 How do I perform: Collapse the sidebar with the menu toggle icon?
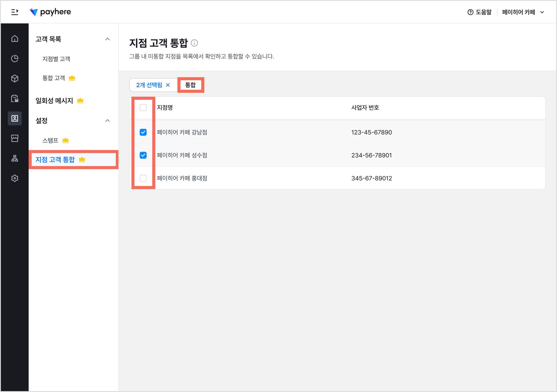pyautogui.click(x=15, y=12)
